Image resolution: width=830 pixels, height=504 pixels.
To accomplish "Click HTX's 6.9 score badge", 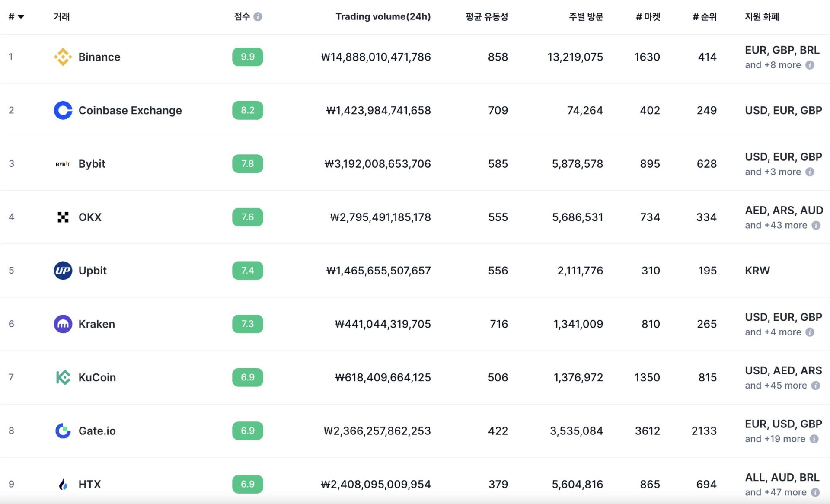I will pyautogui.click(x=248, y=484).
